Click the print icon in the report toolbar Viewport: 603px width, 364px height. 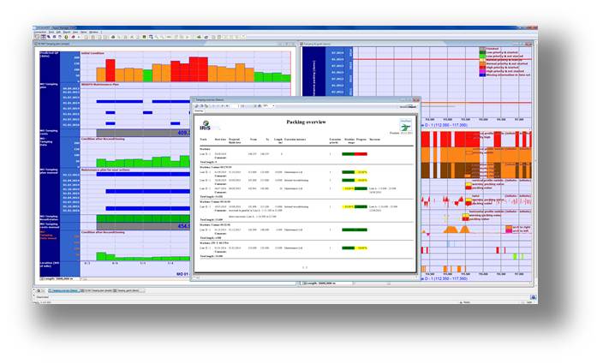[198, 106]
